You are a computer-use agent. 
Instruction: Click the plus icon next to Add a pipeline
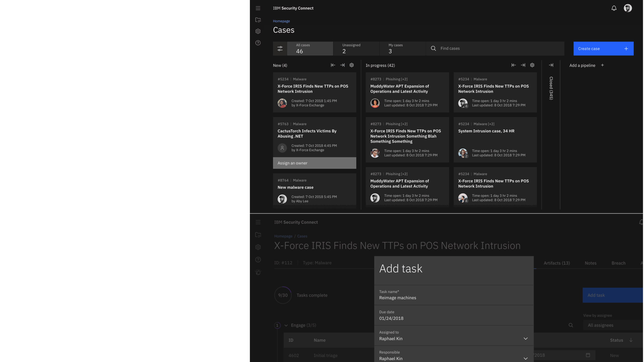click(x=602, y=65)
